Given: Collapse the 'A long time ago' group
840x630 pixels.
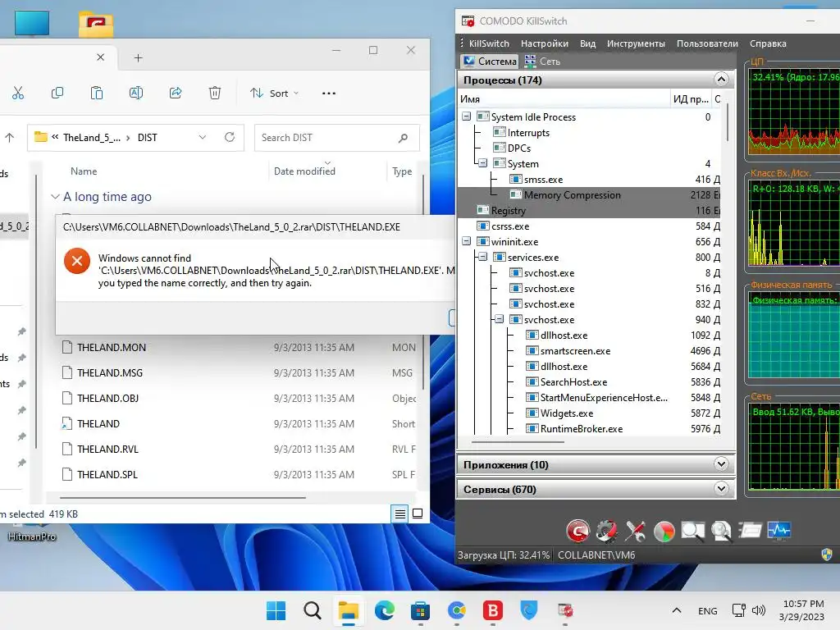Looking at the screenshot, I should coord(55,197).
